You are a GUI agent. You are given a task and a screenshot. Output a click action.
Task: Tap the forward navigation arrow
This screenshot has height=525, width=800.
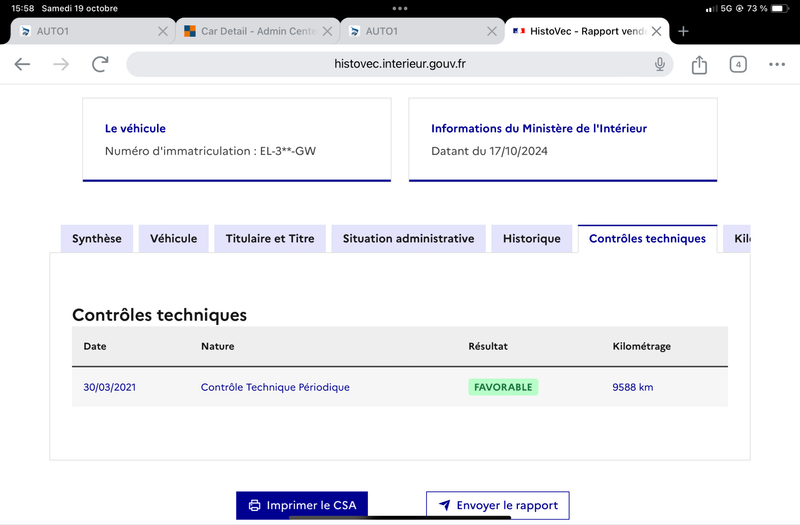coord(61,64)
